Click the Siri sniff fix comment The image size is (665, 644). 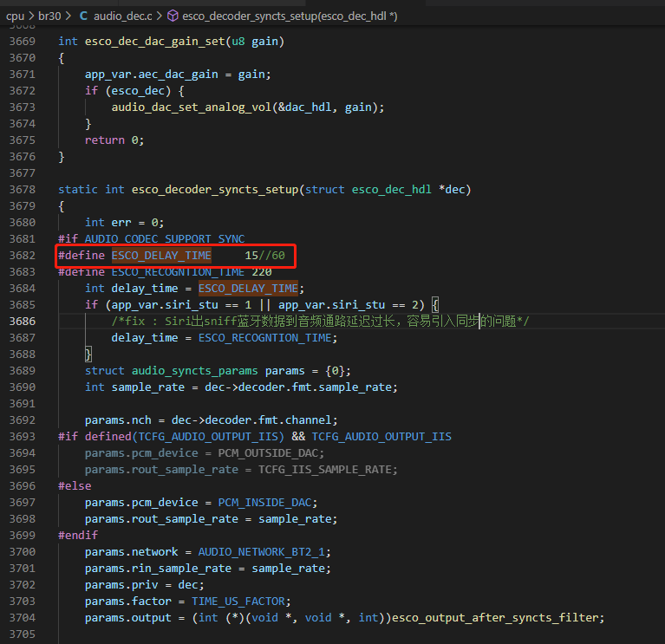pyautogui.click(x=320, y=322)
